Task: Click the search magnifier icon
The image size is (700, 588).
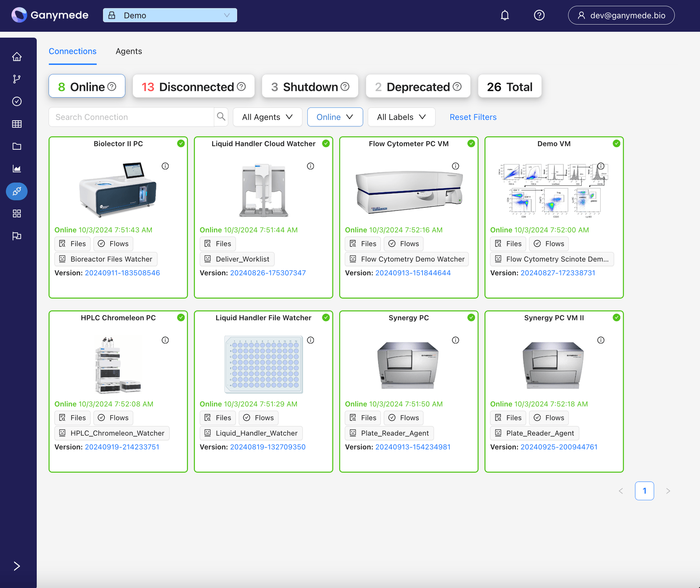Action: (221, 117)
